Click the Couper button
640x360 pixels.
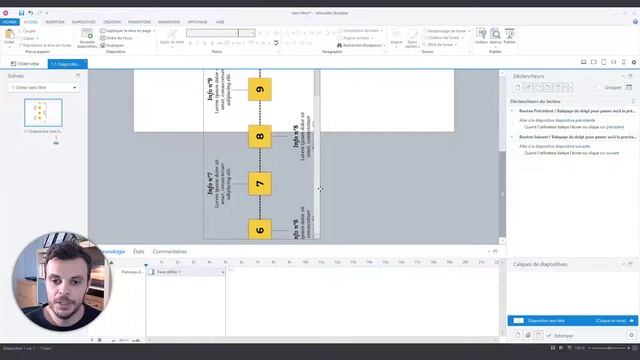coord(27,31)
